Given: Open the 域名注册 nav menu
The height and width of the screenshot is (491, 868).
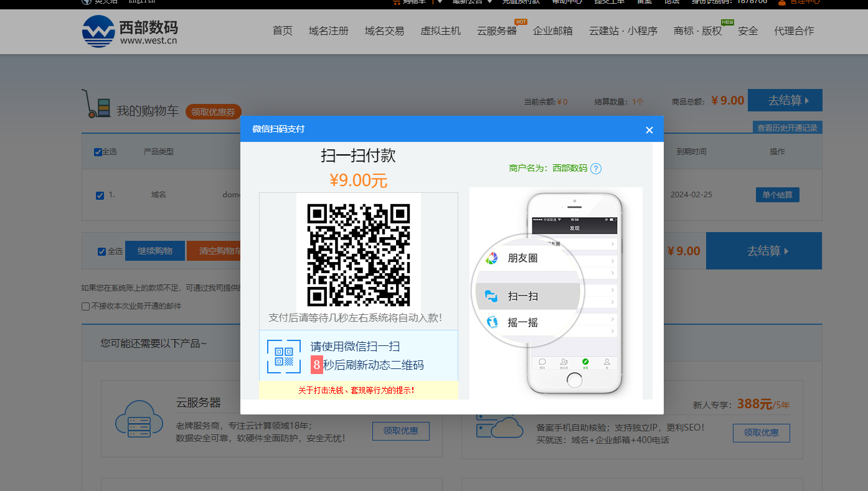Looking at the screenshot, I should (x=329, y=31).
